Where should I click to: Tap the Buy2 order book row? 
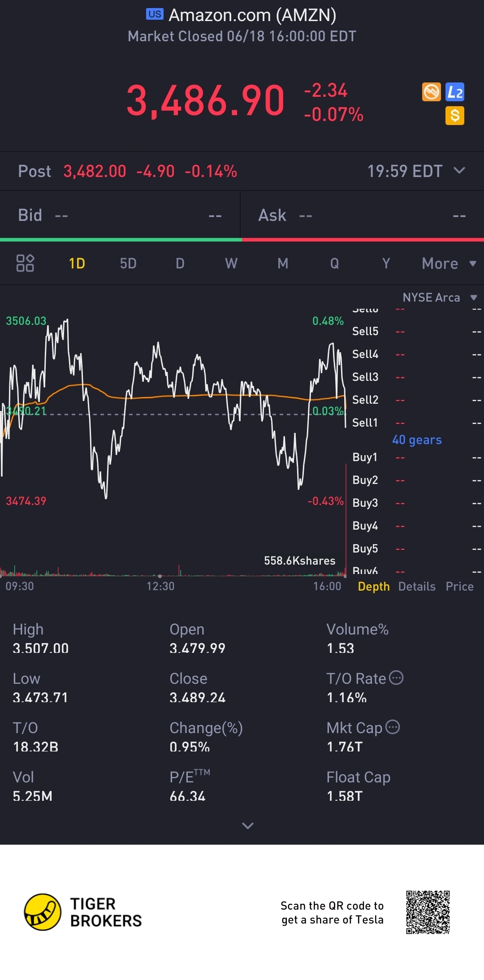pos(416,480)
